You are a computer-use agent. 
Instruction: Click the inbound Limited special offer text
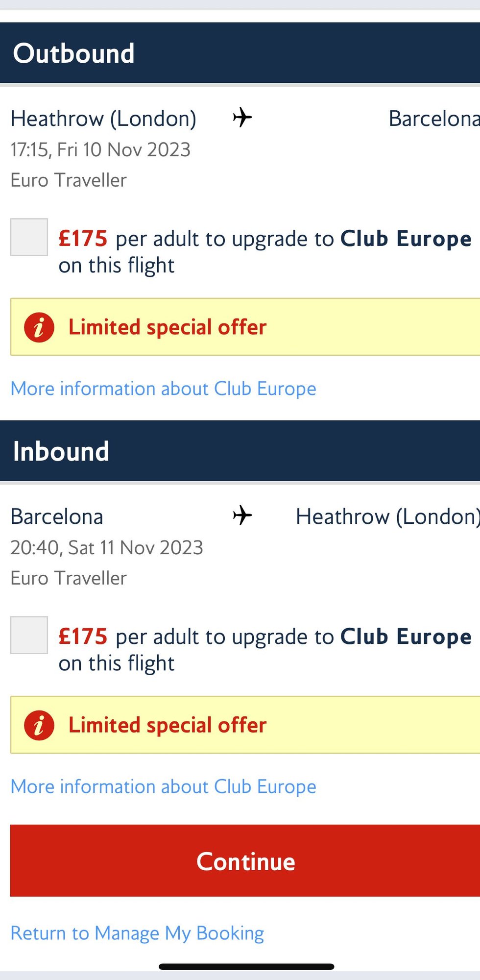point(167,725)
